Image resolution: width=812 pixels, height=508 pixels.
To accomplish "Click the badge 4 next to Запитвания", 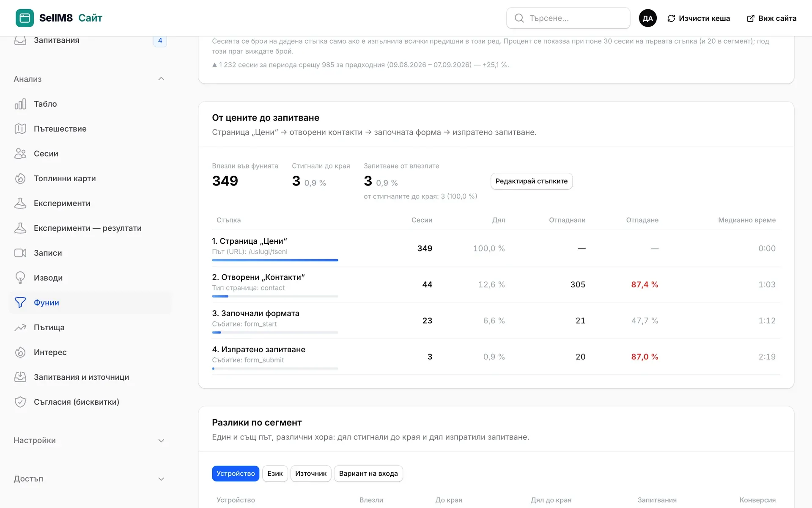I will [x=160, y=41].
